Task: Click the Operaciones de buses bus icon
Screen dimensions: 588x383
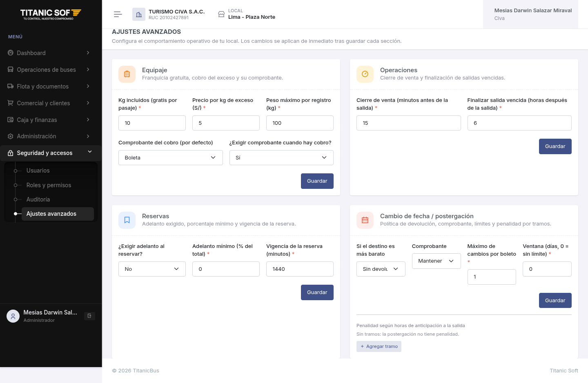Action: pos(11,69)
